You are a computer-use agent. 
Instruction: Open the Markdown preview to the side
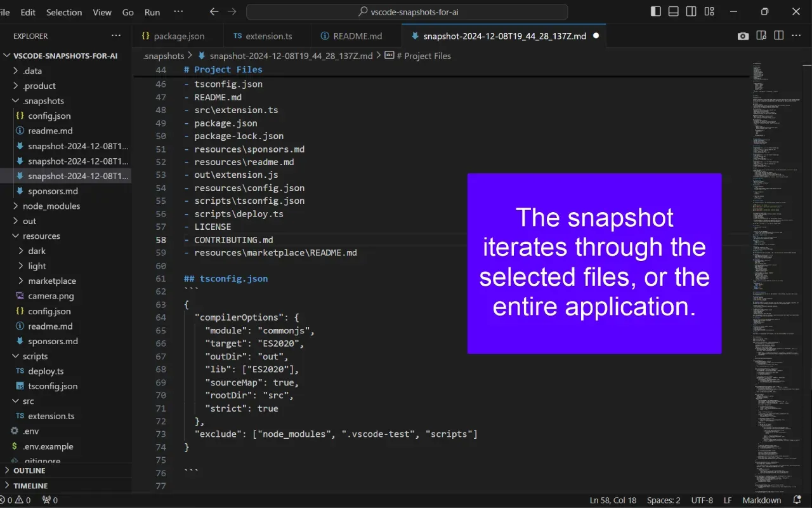coord(761,36)
